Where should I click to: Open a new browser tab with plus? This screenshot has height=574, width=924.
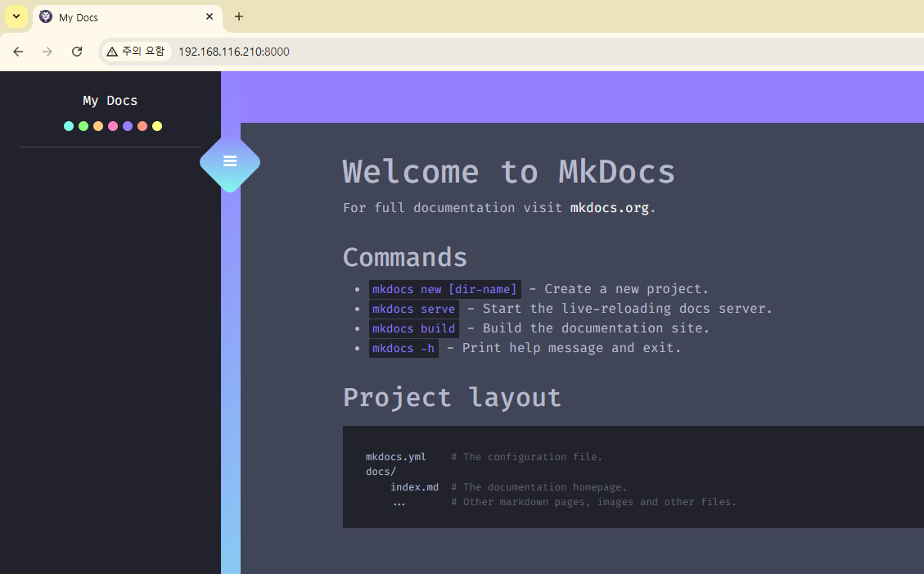[x=239, y=16]
